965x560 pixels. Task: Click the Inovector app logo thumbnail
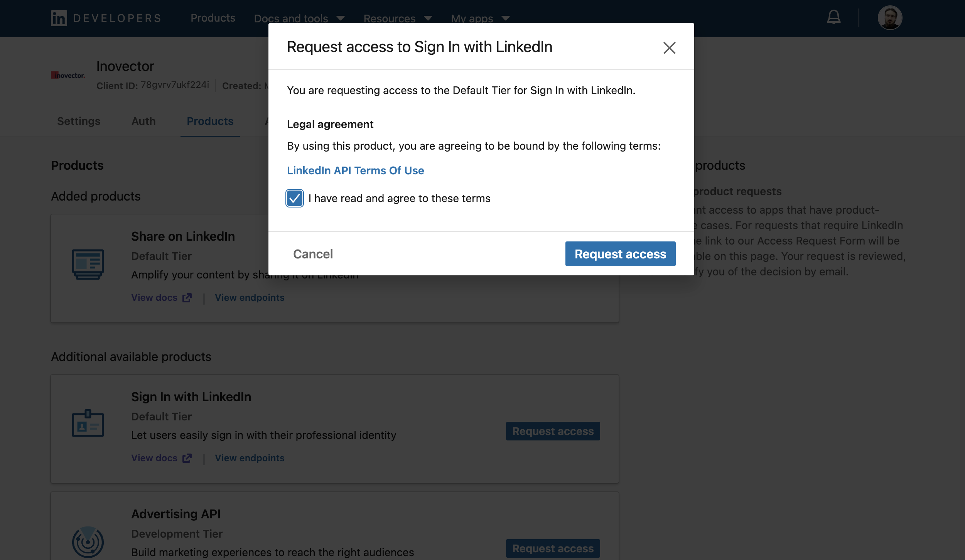tap(68, 75)
